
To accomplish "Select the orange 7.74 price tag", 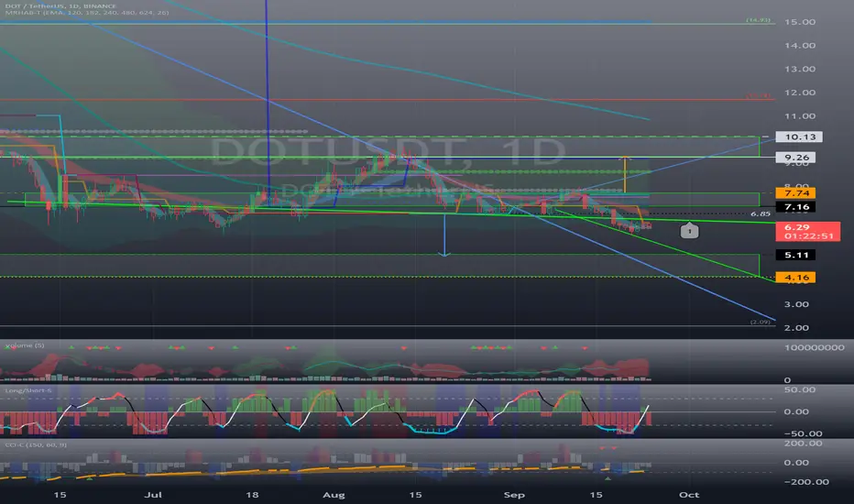I will [x=795, y=192].
